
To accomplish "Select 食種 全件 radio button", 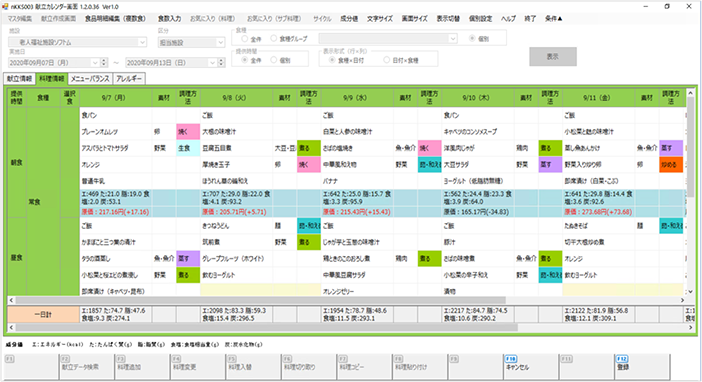I will pyautogui.click(x=245, y=39).
